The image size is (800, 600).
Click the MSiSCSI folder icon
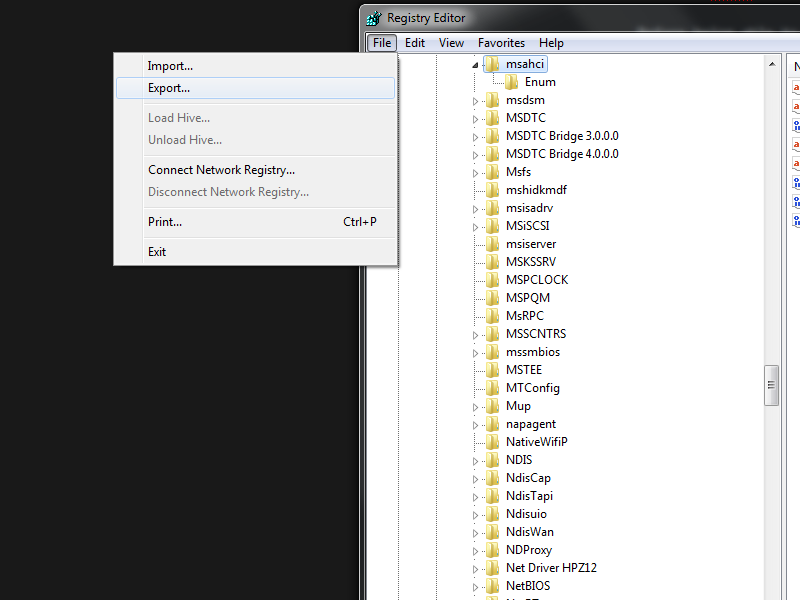coord(492,226)
